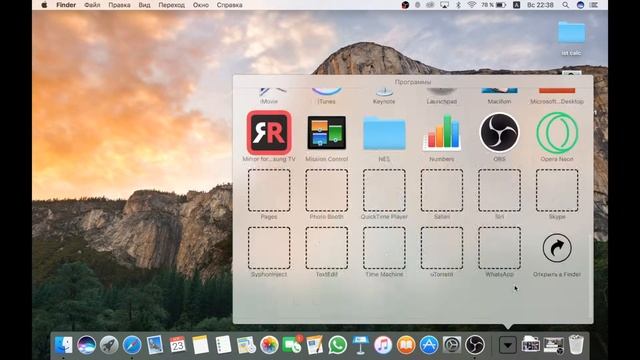Open the Файл menu
640x360 pixels.
(x=92, y=5)
